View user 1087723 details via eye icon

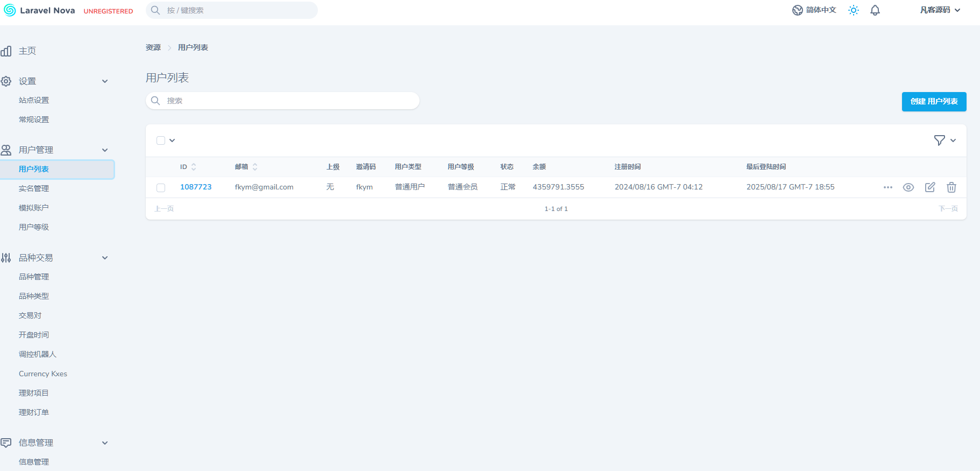tap(908, 187)
